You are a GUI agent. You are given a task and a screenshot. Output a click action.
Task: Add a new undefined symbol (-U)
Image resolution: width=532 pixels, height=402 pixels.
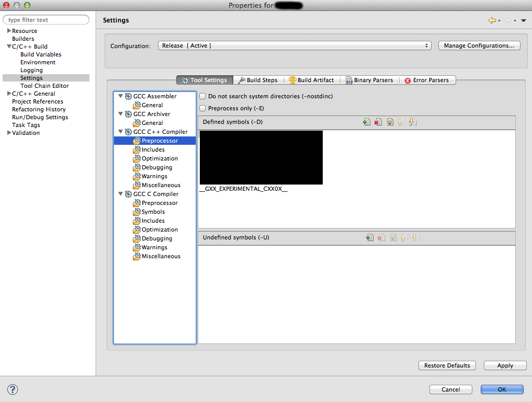pyautogui.click(x=370, y=238)
